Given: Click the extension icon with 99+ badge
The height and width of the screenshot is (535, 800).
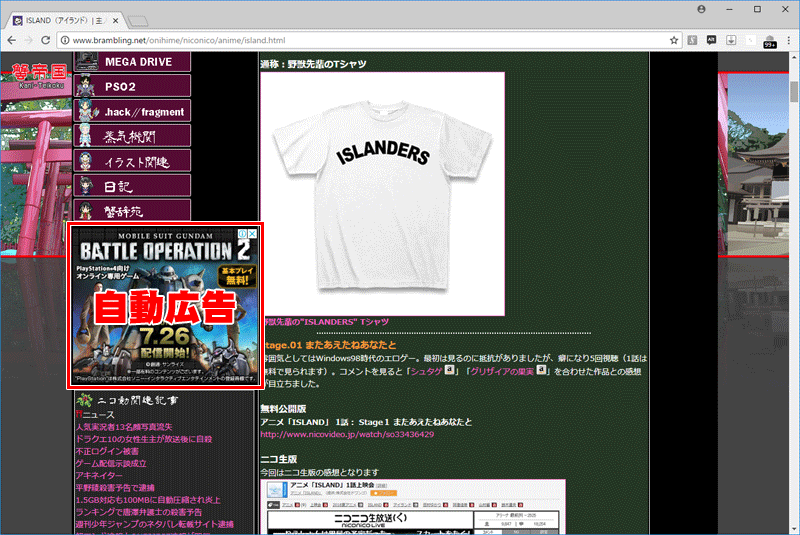Looking at the screenshot, I should tap(769, 40).
